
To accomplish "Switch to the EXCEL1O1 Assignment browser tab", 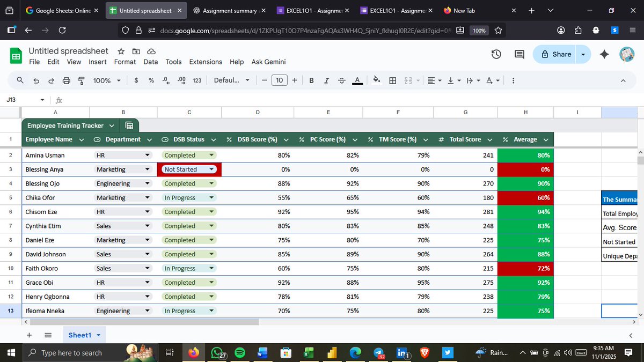I will (x=306, y=10).
